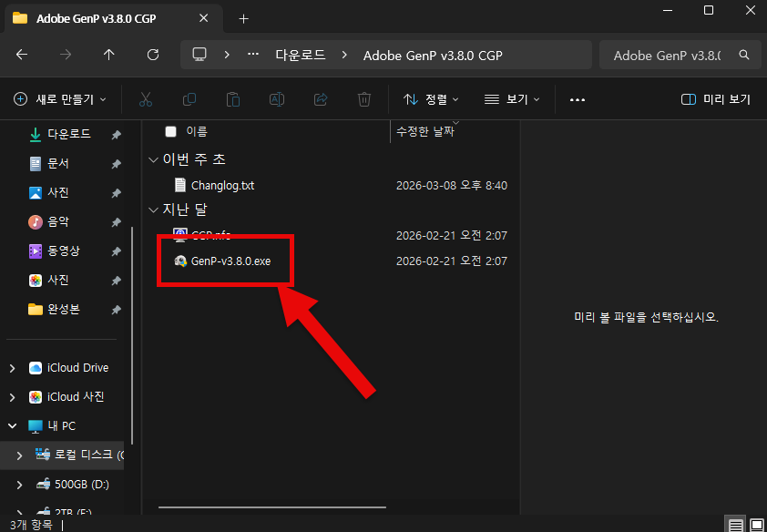Close the Adobe GenP v3.8.0 CGP tab
Viewport: 767px width, 532px height.
[204, 18]
